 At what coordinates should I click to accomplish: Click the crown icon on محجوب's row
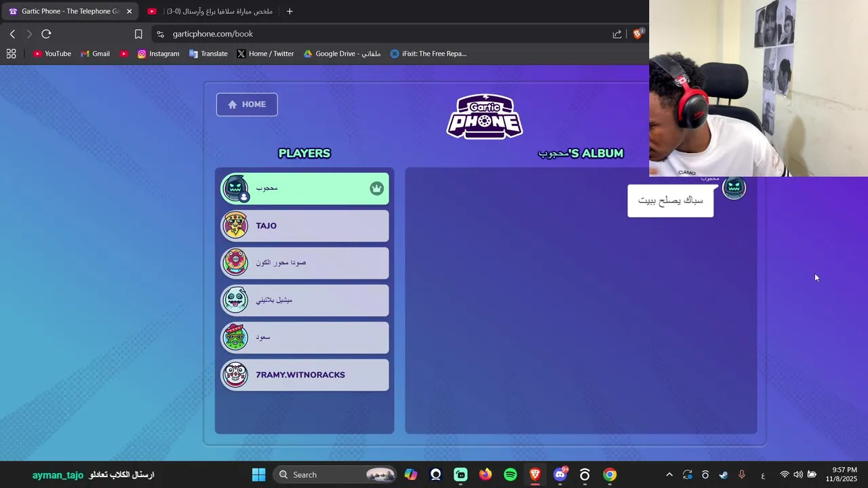tap(376, 188)
